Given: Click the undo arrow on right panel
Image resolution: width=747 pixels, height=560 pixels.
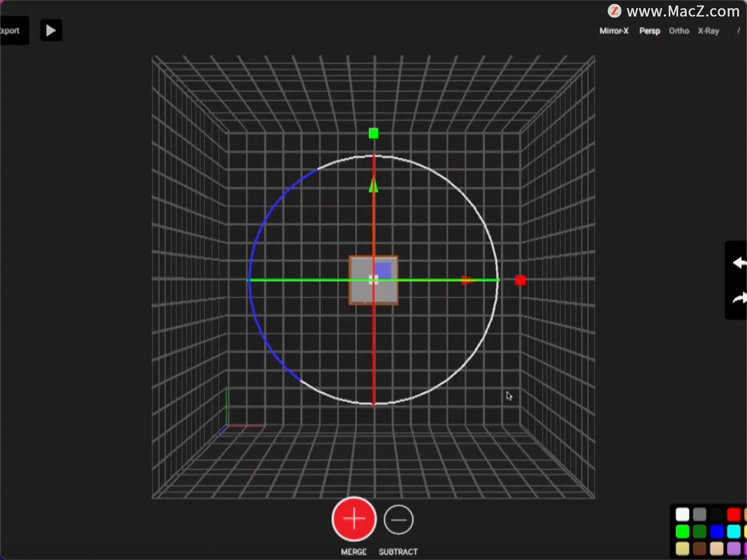Looking at the screenshot, I should pyautogui.click(x=739, y=263).
